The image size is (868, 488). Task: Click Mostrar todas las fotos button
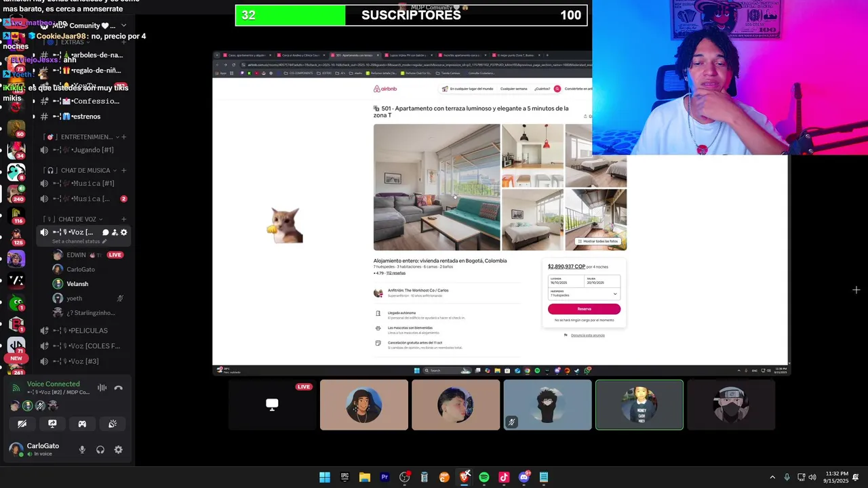(x=598, y=241)
